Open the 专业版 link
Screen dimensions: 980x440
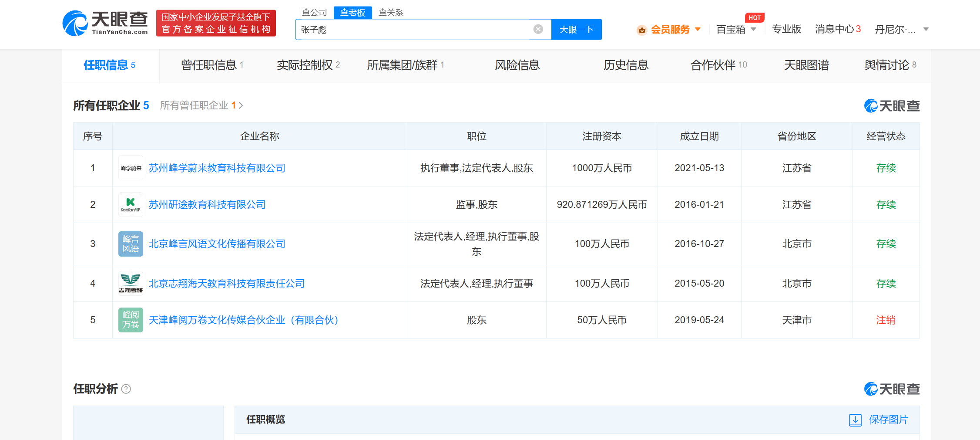point(786,29)
